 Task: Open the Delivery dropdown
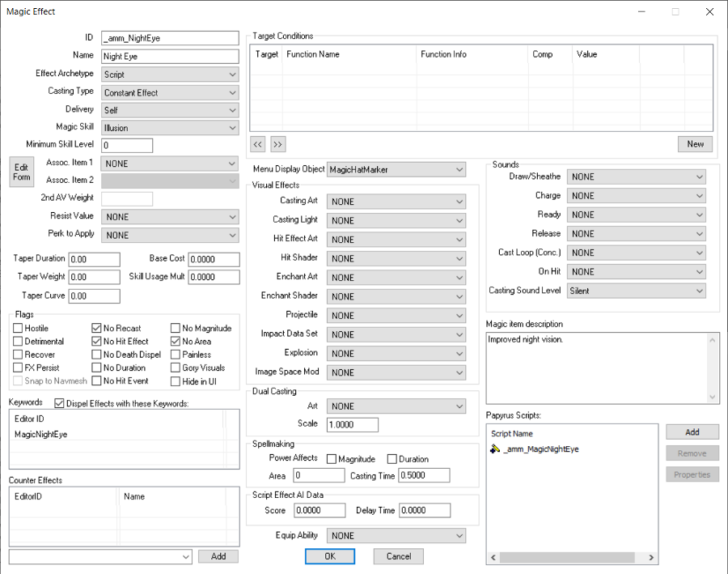click(170, 110)
